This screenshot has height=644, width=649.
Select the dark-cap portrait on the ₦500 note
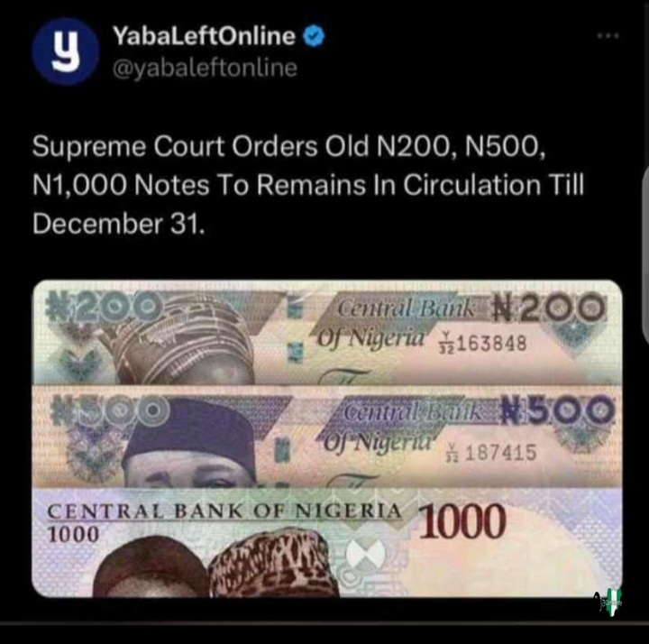coord(191,443)
